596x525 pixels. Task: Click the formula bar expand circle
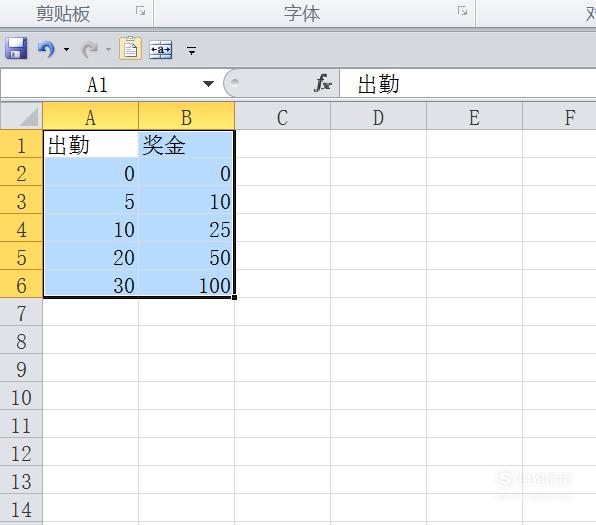point(235,81)
